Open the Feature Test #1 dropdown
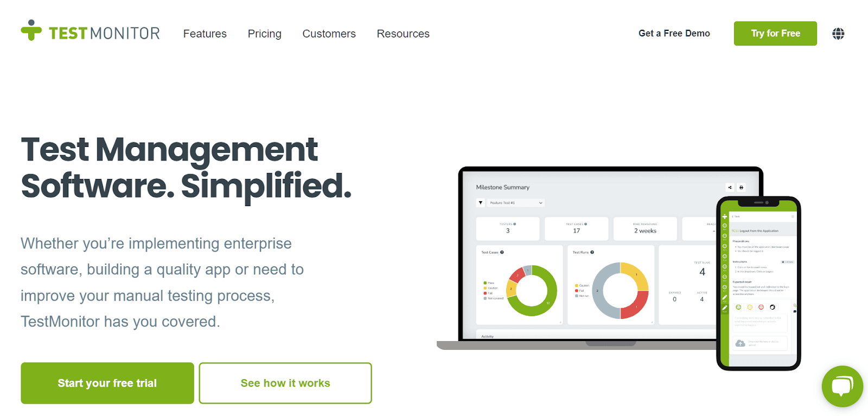 pyautogui.click(x=516, y=203)
